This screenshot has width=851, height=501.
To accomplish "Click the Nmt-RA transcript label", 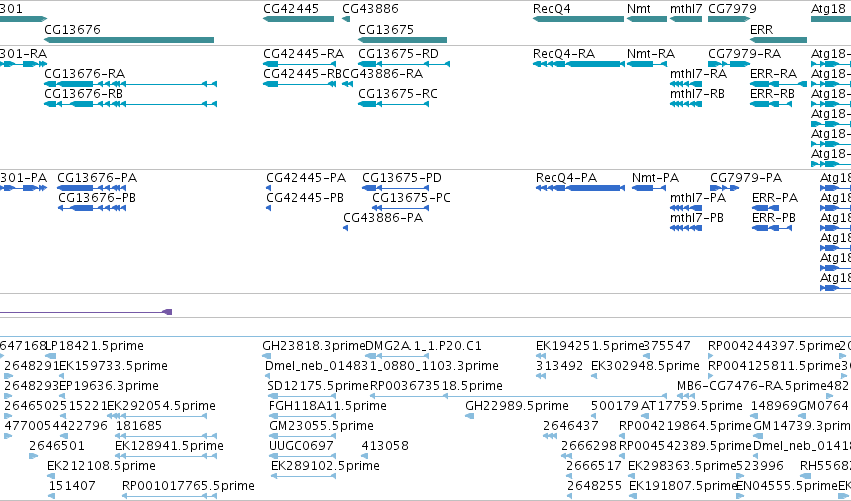I will (x=651, y=53).
